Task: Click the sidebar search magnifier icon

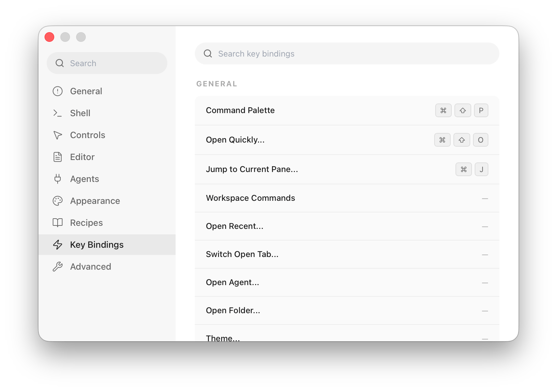Action: (x=60, y=63)
